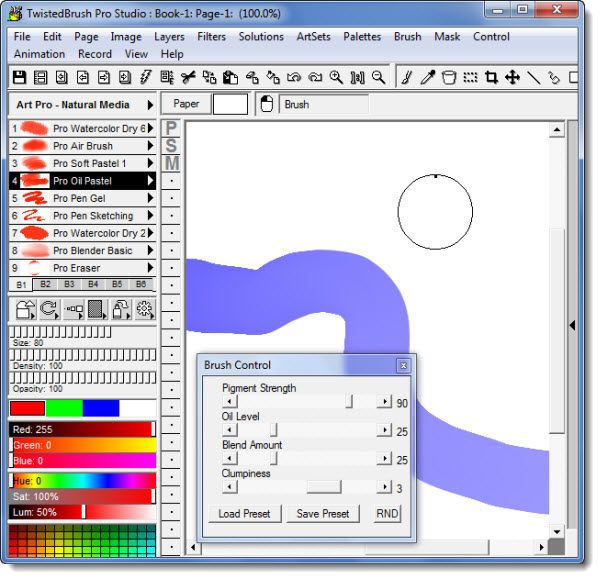Expand arrow beside Pro Pen Sketching
The height and width of the screenshot is (579, 600).
[151, 215]
